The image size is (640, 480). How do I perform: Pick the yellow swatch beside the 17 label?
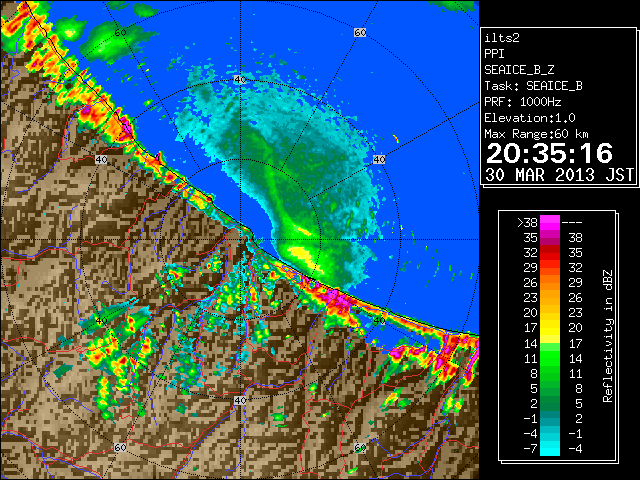[550, 328]
